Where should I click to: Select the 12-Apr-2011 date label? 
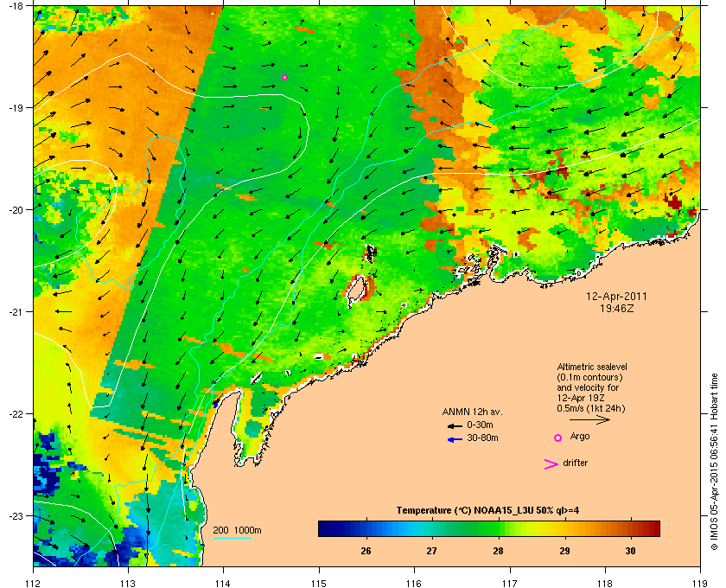pos(616,297)
